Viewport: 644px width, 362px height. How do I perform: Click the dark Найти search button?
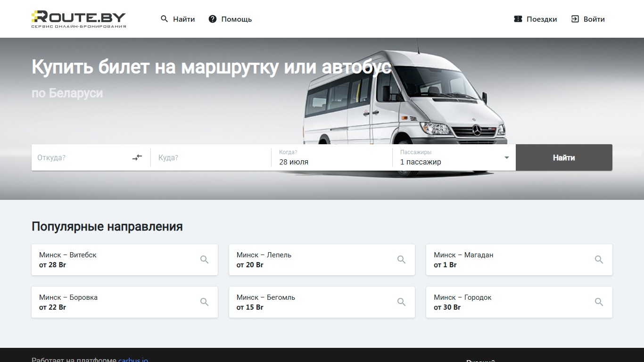click(564, 157)
